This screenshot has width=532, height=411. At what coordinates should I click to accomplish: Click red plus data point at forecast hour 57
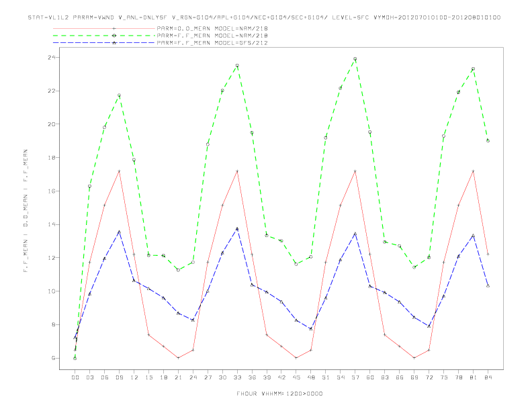click(355, 171)
